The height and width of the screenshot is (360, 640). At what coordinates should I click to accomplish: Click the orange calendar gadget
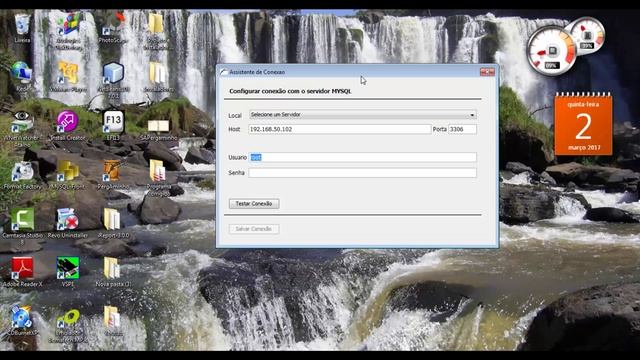tap(583, 124)
